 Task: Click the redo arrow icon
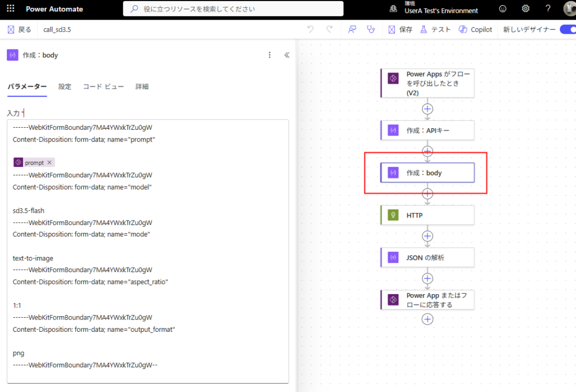pyautogui.click(x=330, y=30)
